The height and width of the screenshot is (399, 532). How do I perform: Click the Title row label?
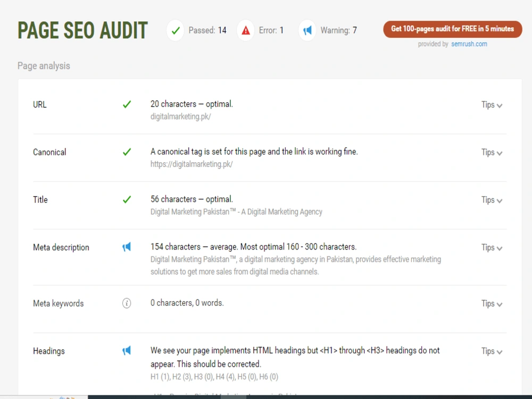[40, 199]
